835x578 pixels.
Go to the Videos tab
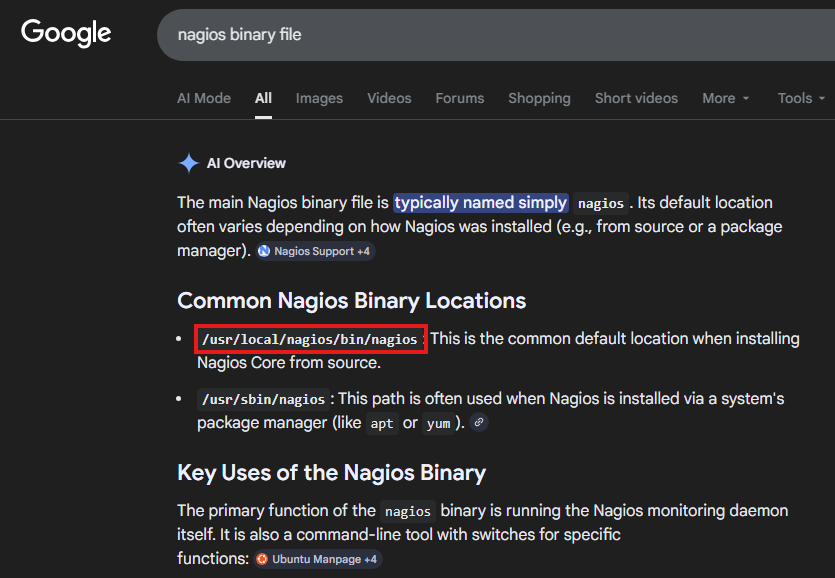389,98
